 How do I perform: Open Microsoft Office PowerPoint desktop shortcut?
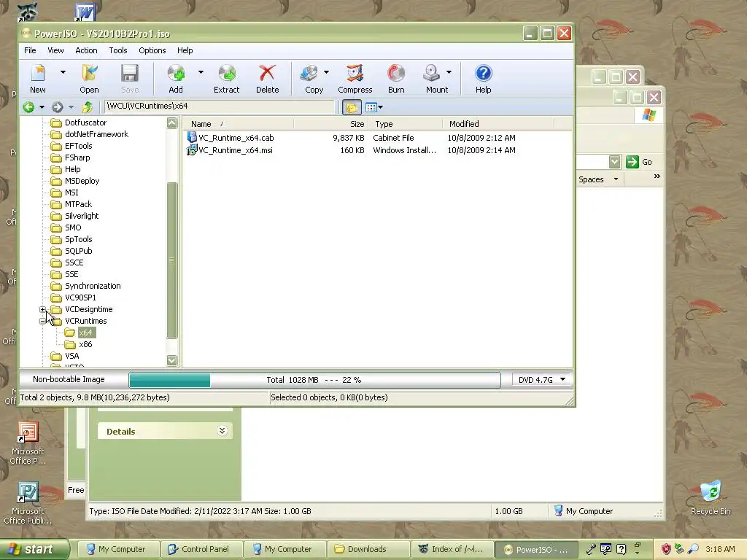click(28, 443)
